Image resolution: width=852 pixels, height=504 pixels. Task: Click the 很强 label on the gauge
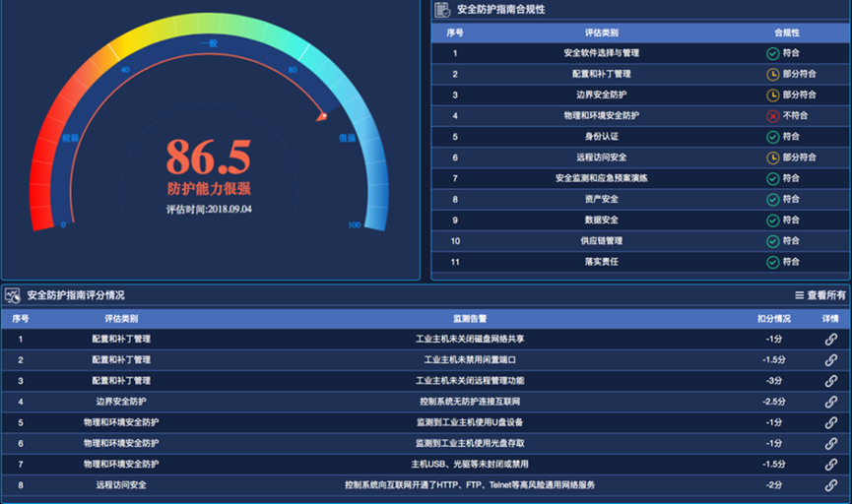(x=348, y=138)
